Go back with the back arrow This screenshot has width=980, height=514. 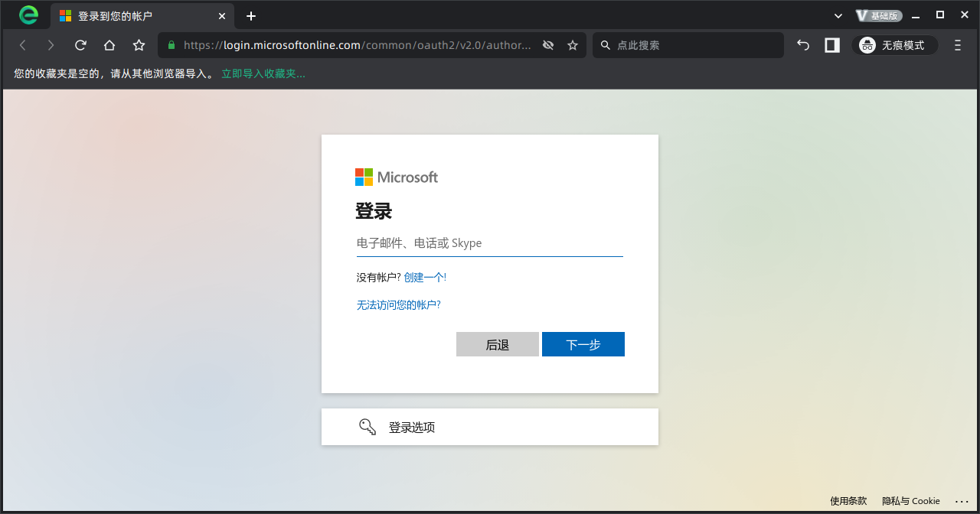23,45
